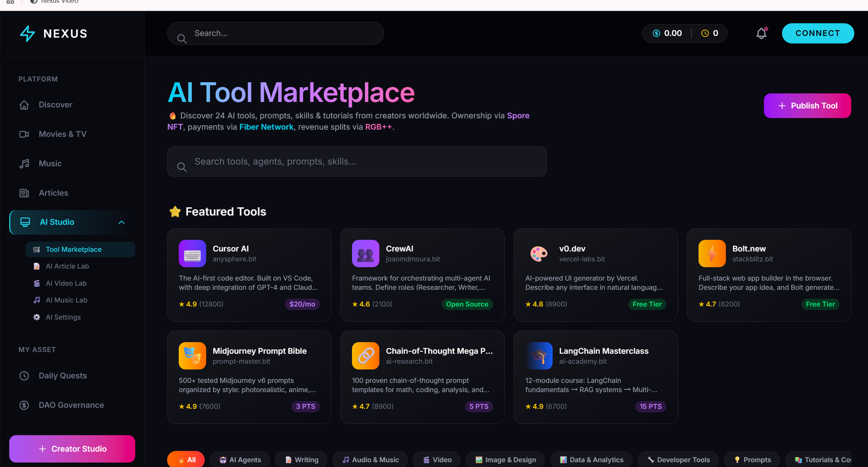
Task: Go to Movies & TV section
Action: (62, 134)
